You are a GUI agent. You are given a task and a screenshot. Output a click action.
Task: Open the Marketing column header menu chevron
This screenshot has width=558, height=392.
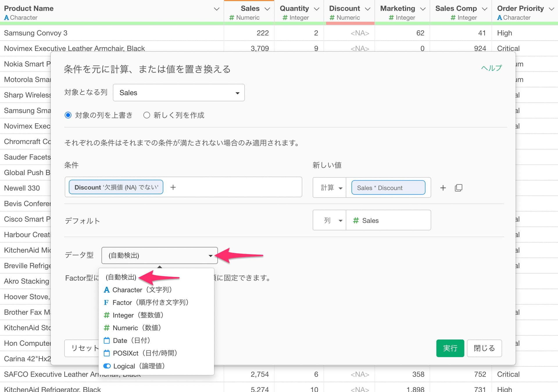[423, 9]
